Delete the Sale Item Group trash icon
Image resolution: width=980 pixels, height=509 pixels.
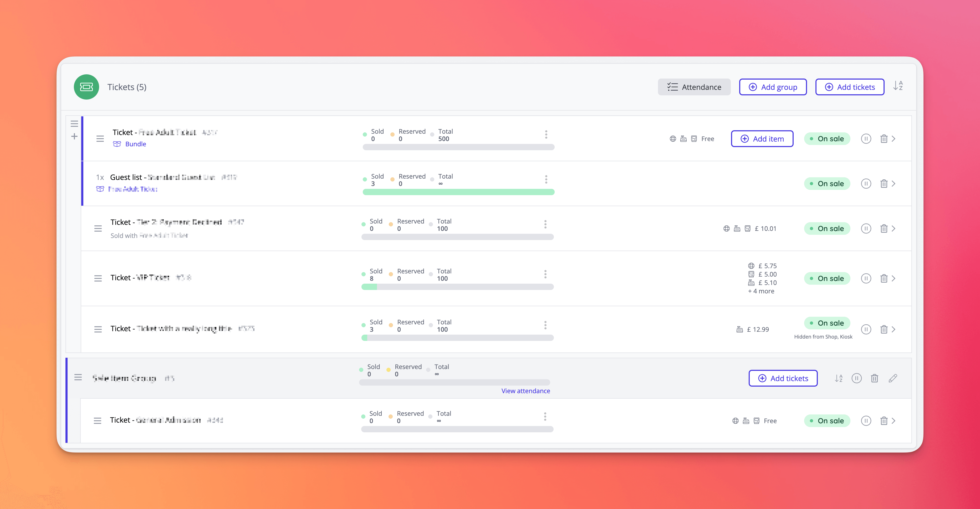coord(875,378)
